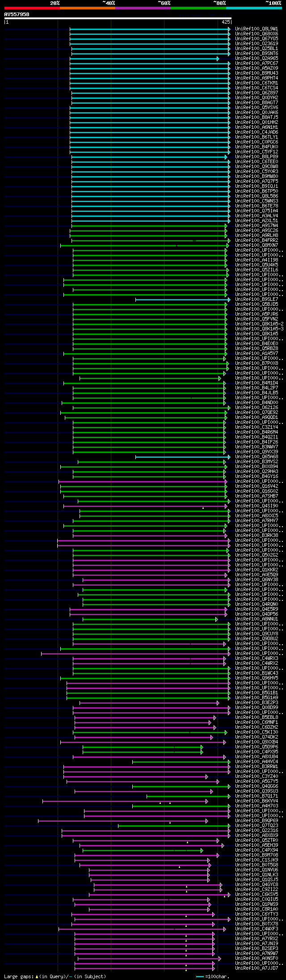Select the UniRef100_C4WXF3 label
Viewport: 286px width, 980px height.
coord(257,929)
